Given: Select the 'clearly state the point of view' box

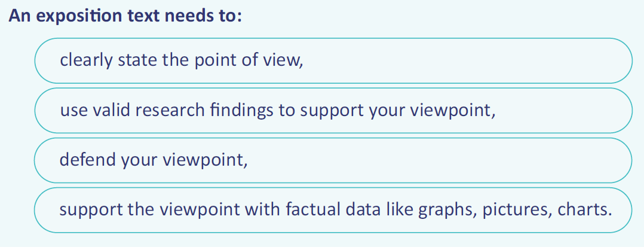Looking at the screenshot, I should pyautogui.click(x=333, y=60).
